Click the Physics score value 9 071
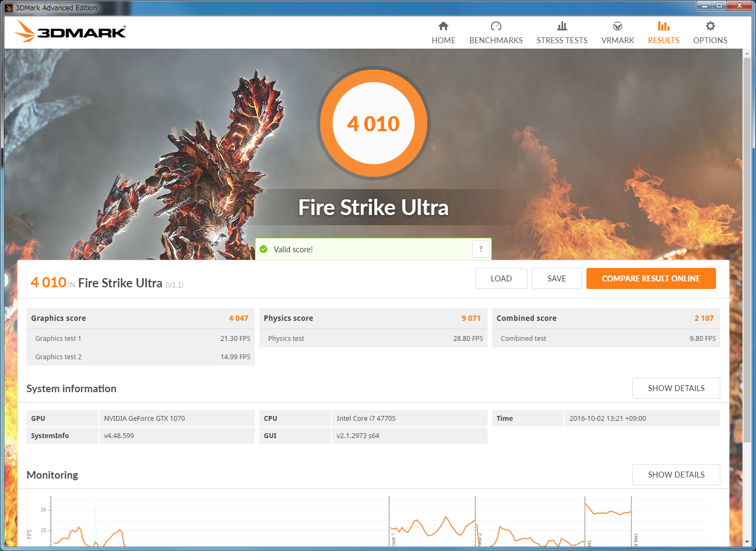This screenshot has height=551, width=756. point(471,318)
